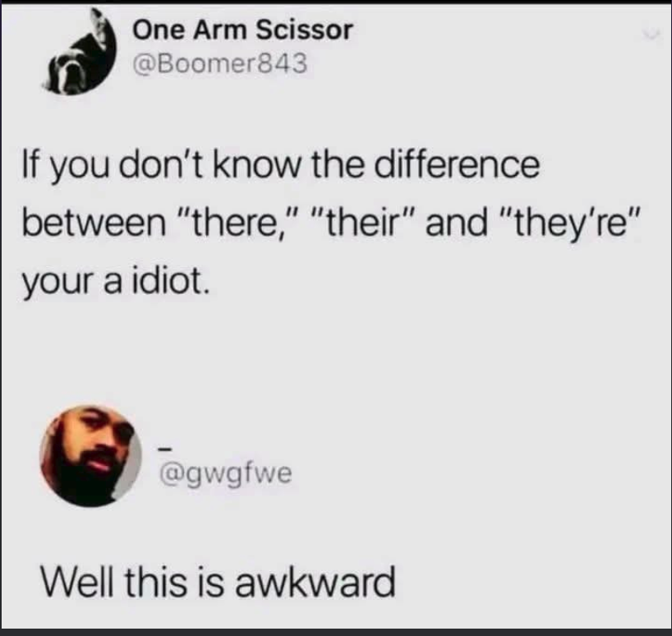View the bearded man profile picture
Viewport: 672px width, 636px height.
tap(90, 455)
